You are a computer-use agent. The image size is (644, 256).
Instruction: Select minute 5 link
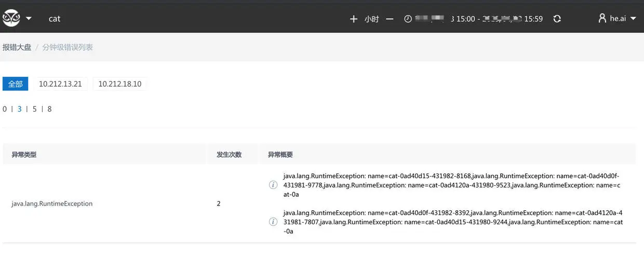tap(35, 109)
